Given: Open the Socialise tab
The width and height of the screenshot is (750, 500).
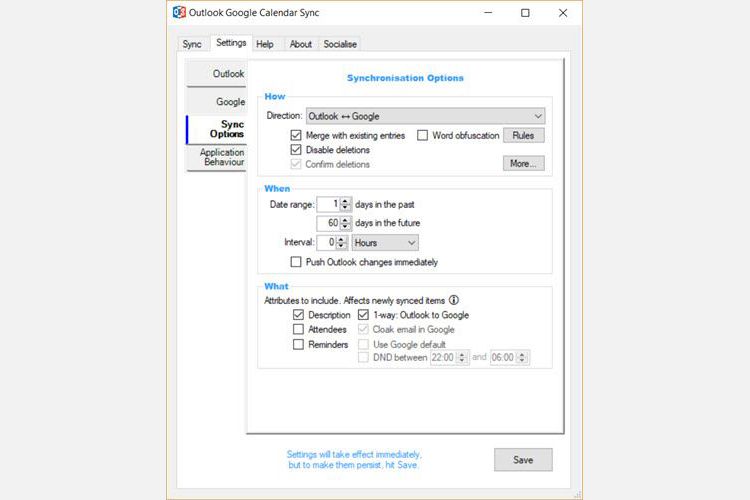Looking at the screenshot, I should 340,44.
